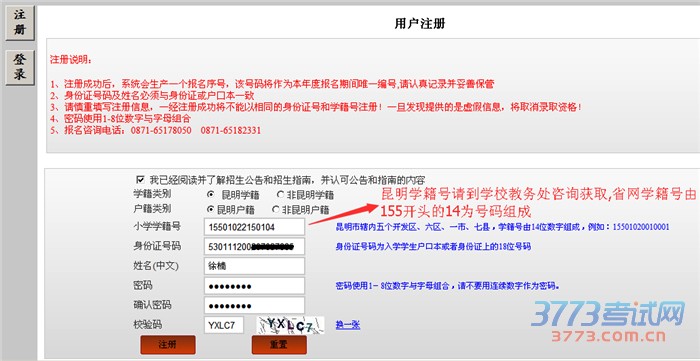The height and width of the screenshot is (361, 700).
Task: Clear the form with 重置 button
Action: click(x=279, y=345)
